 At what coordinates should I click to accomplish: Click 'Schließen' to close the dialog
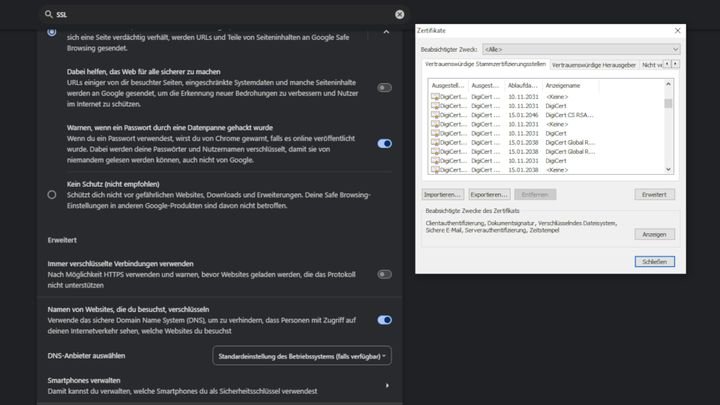click(654, 262)
